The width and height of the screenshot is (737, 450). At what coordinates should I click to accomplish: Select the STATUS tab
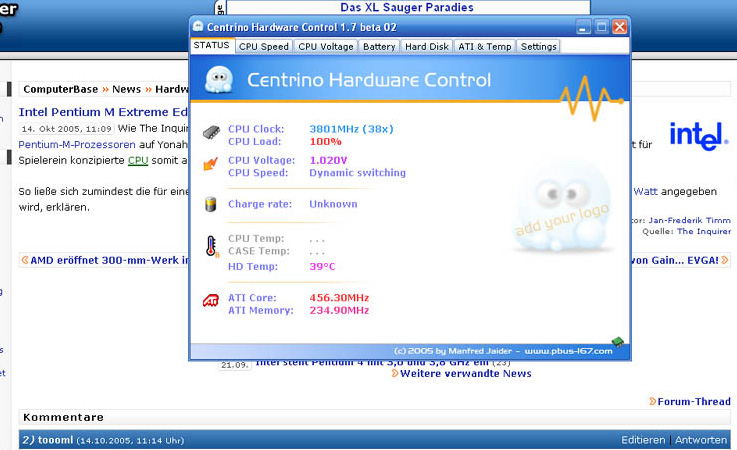[x=212, y=45]
